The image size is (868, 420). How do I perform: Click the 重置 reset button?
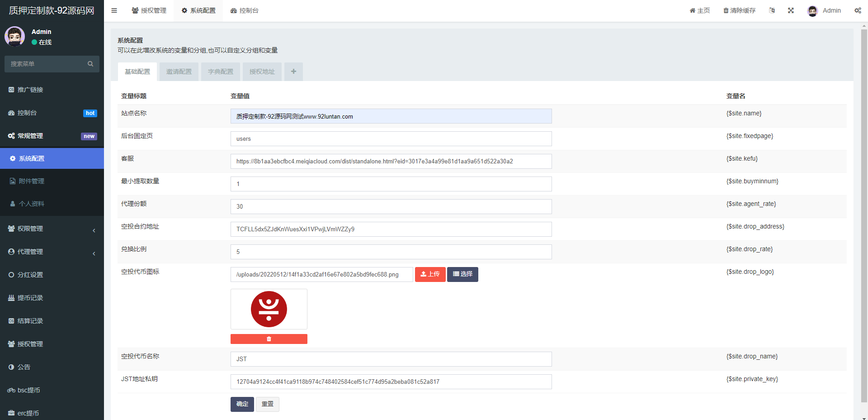267,404
